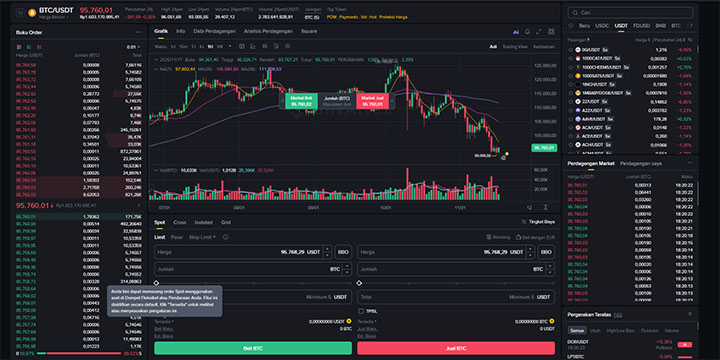Screen dimensions: 720x360
Task: Click the buy Jumlah amount input field
Action: click(253, 270)
